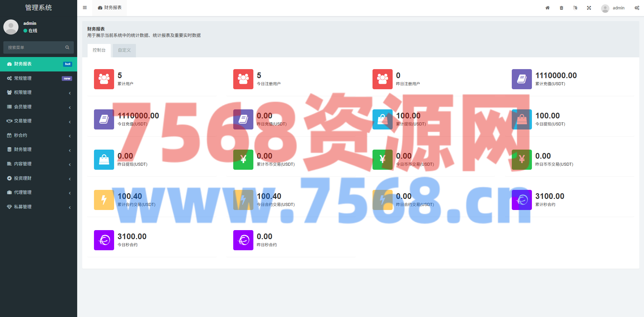This screenshot has width=644, height=317.
Task: Switch to the 自定义 tab
Action: [124, 50]
